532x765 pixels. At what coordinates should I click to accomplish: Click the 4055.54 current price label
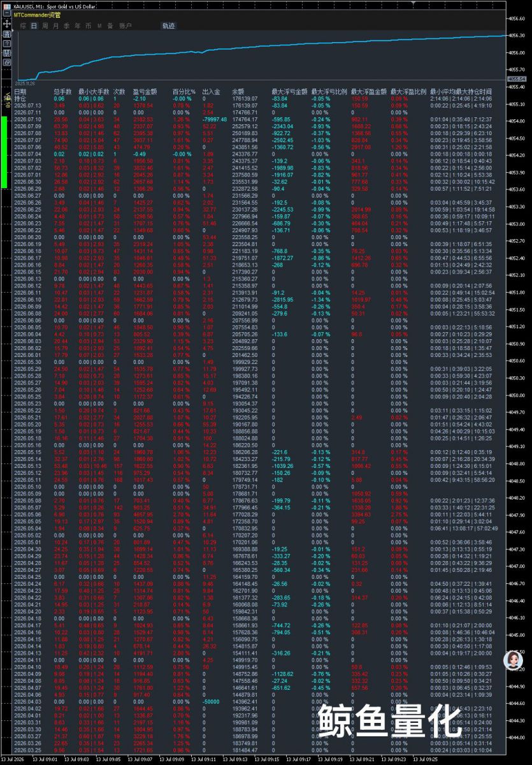[x=518, y=78]
